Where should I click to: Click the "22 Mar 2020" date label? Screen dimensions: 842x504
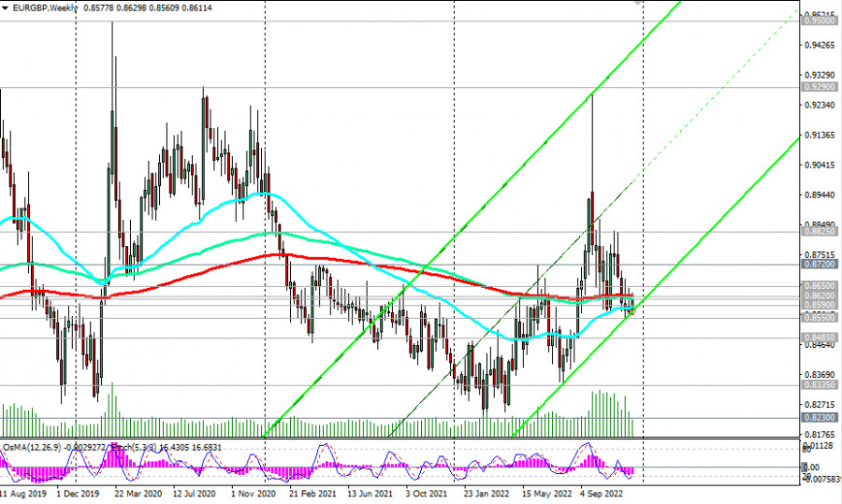[x=138, y=494]
